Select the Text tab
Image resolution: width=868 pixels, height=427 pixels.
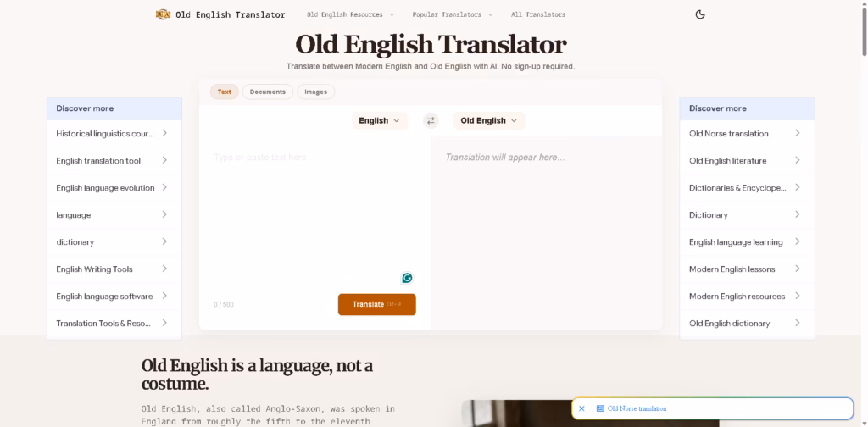[x=224, y=91]
